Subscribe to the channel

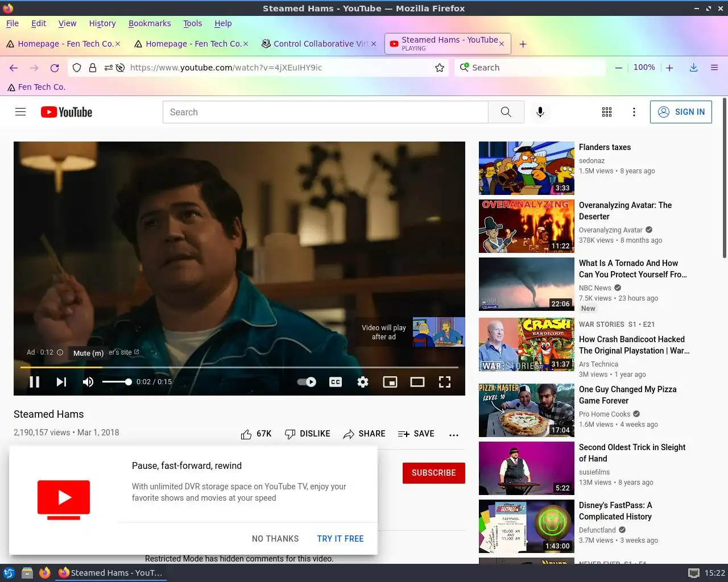434,473
